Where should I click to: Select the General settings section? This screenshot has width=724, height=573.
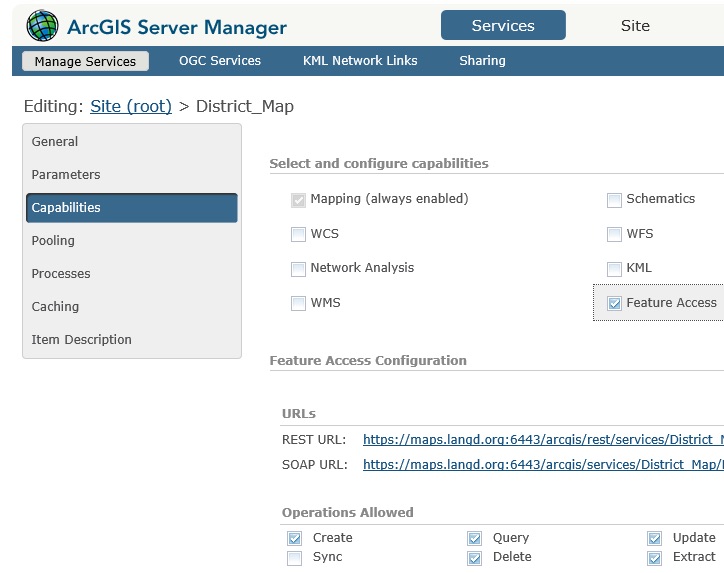[132, 142]
